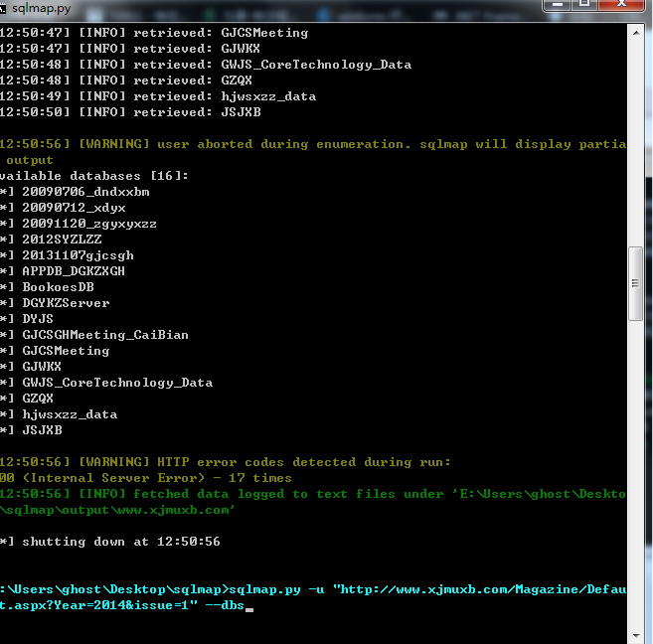Click the 'fetched data logged' info line
Viewport: 653px width, 644px height.
tap(313, 494)
